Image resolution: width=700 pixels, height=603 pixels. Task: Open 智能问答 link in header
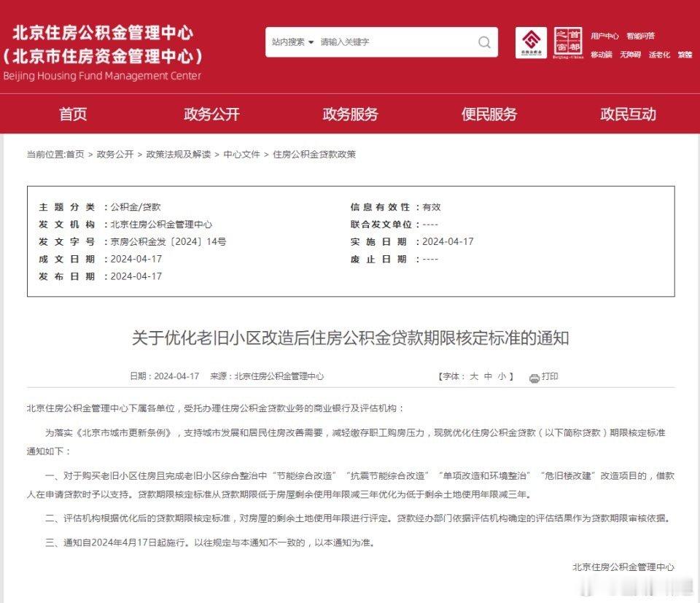tap(640, 36)
